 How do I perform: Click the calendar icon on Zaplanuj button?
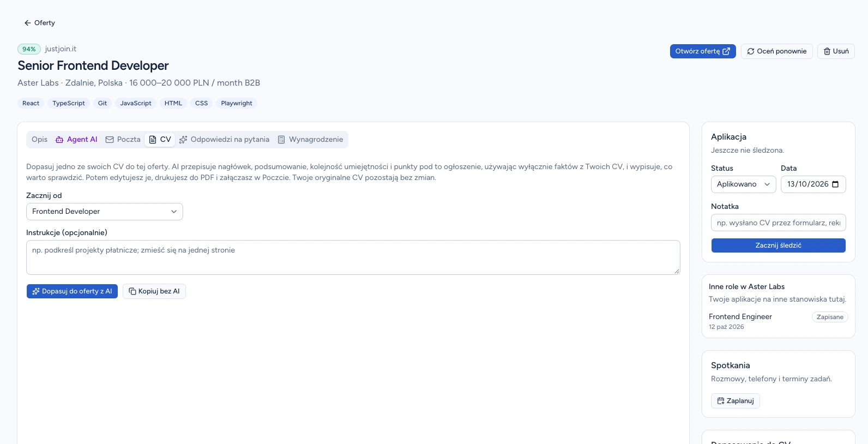(x=721, y=401)
